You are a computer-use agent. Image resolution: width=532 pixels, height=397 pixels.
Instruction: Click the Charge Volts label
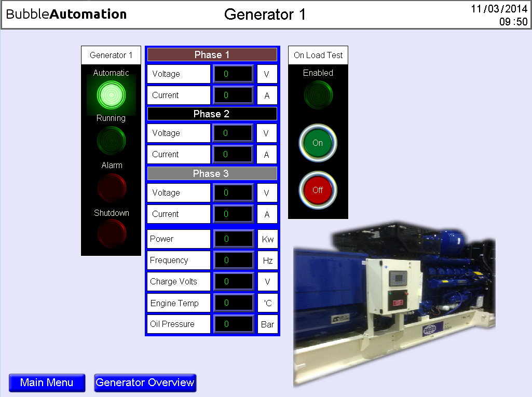click(x=179, y=282)
